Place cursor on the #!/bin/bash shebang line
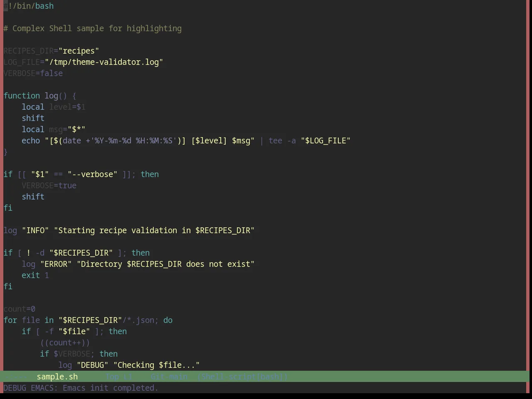The height and width of the screenshot is (399, 532). [x=29, y=6]
